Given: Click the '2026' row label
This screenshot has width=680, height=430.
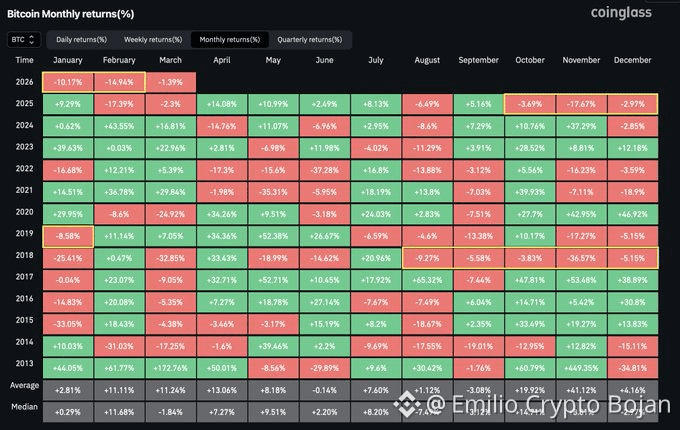Looking at the screenshot, I should coord(24,81).
